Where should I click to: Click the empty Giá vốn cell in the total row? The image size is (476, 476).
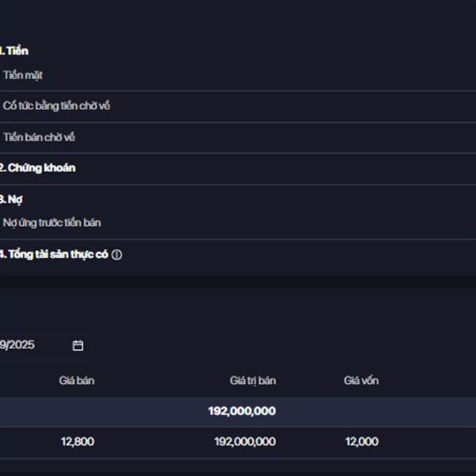click(x=361, y=411)
